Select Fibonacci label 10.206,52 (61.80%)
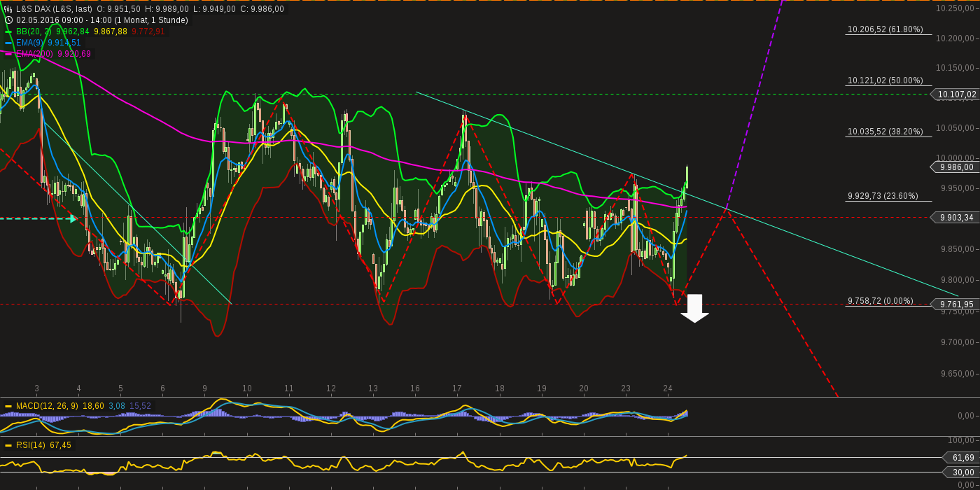Image resolution: width=980 pixels, height=490 pixels. [885, 29]
